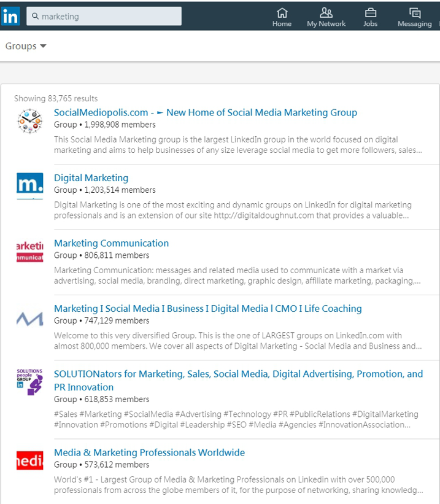Image resolution: width=440 pixels, height=504 pixels.
Task: Click the search field containing marketing
Action: click(104, 16)
